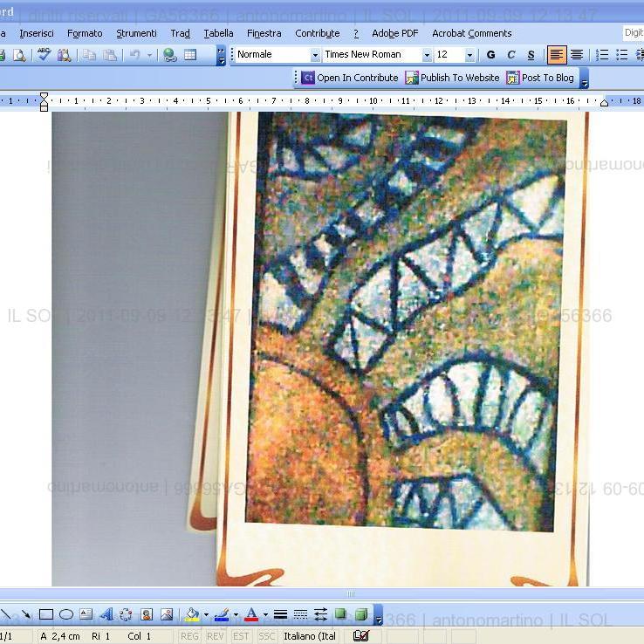Toggle Bold (G) formatting
This screenshot has height=644, width=644.
point(490,55)
